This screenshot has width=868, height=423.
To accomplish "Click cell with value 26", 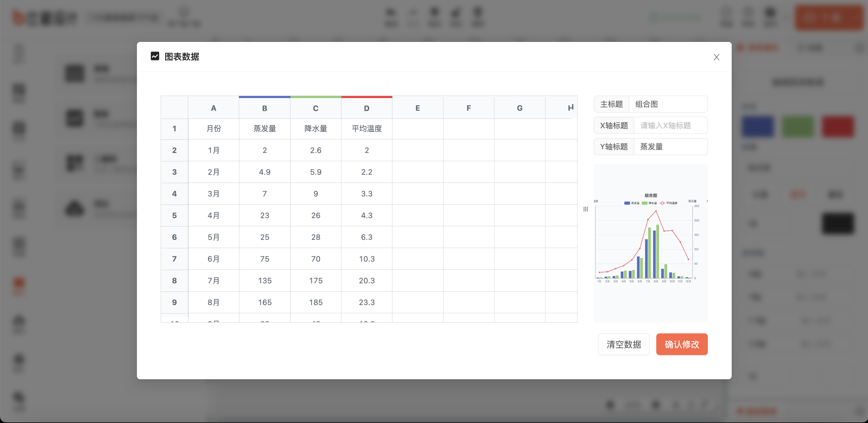I will tap(315, 215).
